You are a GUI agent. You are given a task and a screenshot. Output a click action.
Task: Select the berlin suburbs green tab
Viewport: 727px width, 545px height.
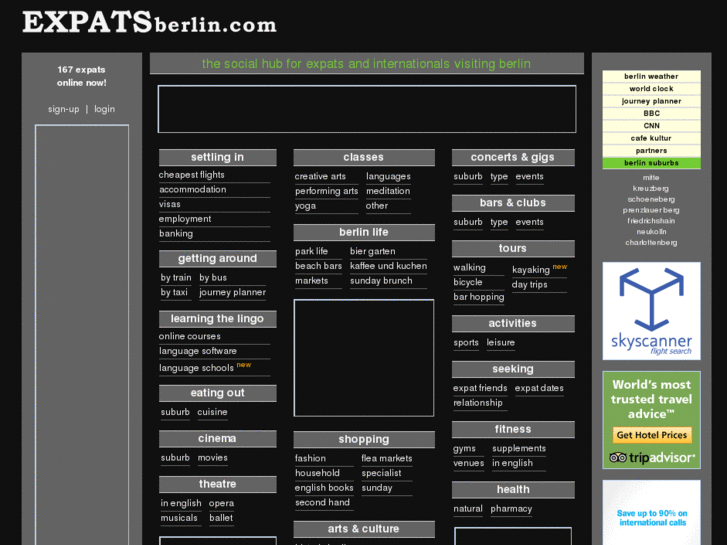pyautogui.click(x=651, y=163)
